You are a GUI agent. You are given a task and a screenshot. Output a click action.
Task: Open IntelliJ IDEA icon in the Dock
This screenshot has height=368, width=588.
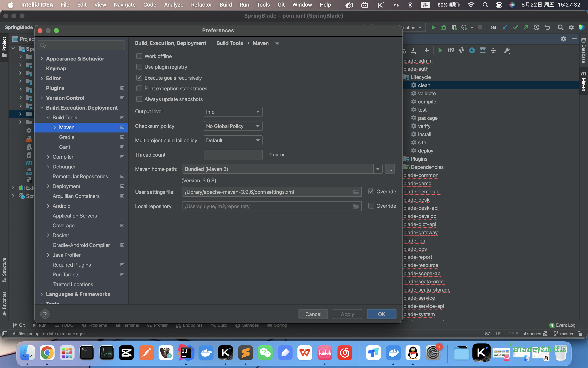coord(186,352)
